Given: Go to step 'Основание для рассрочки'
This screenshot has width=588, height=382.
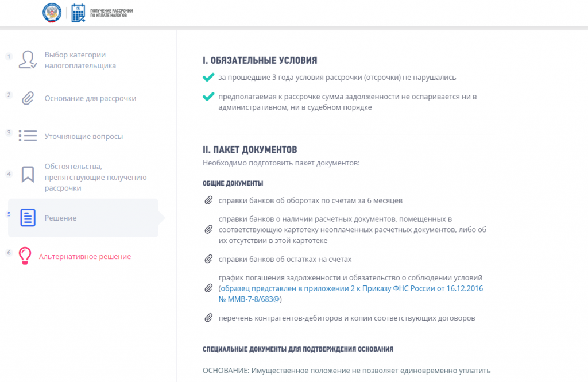Looking at the screenshot, I should tap(90, 98).
